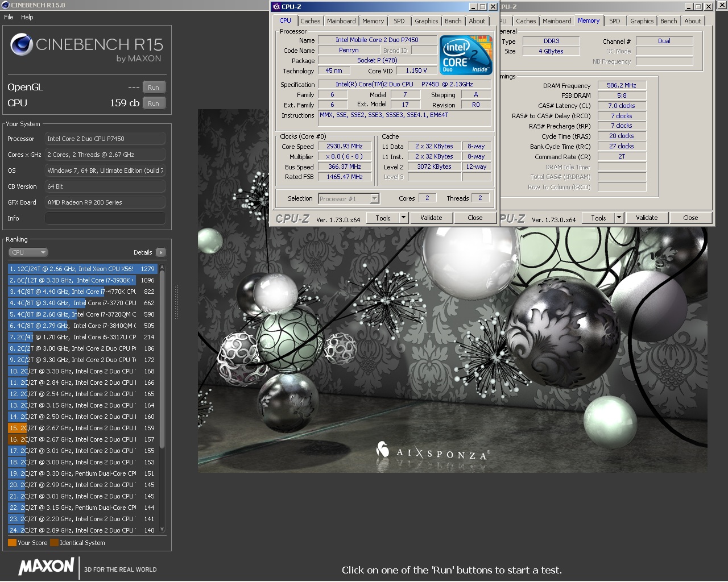728x582 pixels.
Task: Click the Identical System brown legend swatch
Action: coord(54,543)
